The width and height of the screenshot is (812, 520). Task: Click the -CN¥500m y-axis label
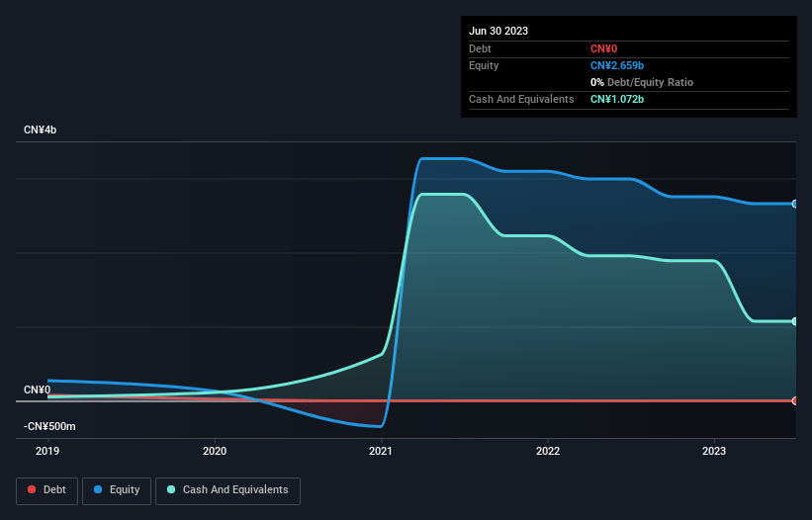49,426
